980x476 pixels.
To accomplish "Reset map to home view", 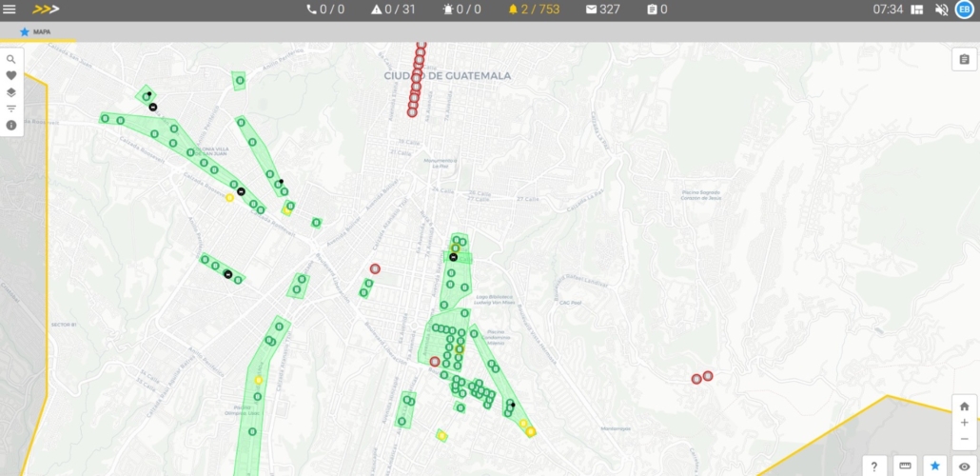I will [x=964, y=406].
